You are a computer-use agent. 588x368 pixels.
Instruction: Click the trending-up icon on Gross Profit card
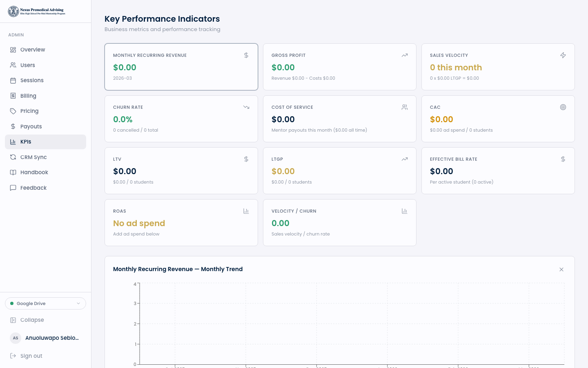pos(405,55)
